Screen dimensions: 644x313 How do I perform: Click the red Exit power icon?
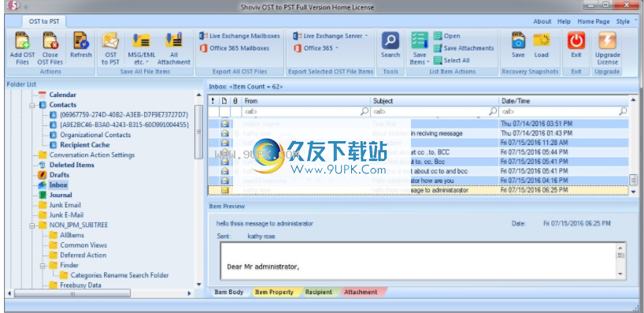coord(576,41)
